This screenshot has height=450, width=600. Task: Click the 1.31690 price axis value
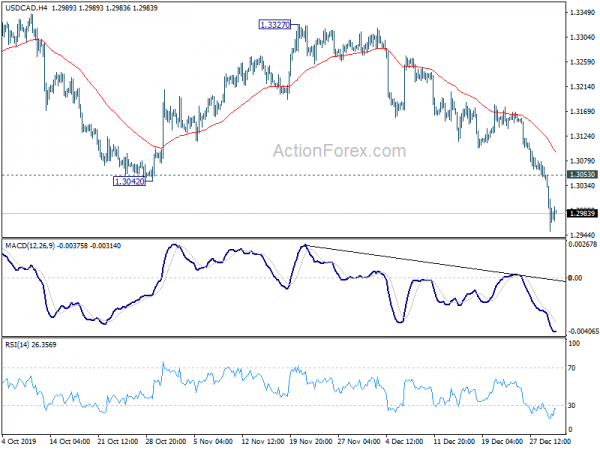point(582,111)
